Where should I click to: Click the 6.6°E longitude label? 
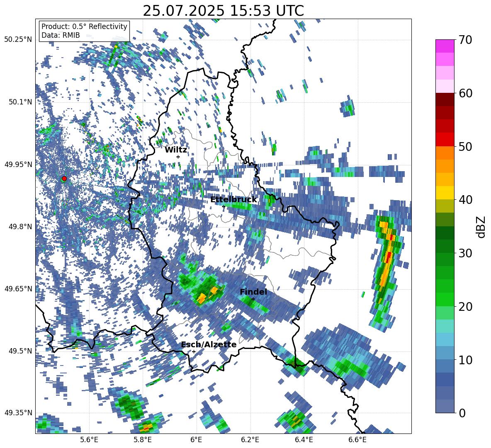357,440
